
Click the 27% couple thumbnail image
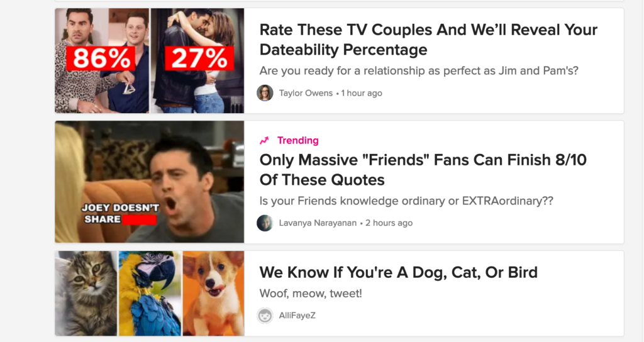tap(197, 60)
